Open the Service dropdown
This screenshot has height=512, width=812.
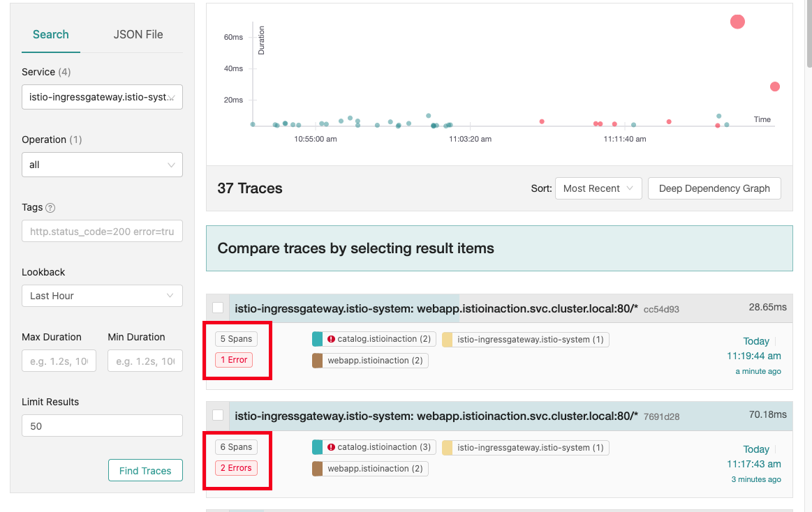[102, 97]
